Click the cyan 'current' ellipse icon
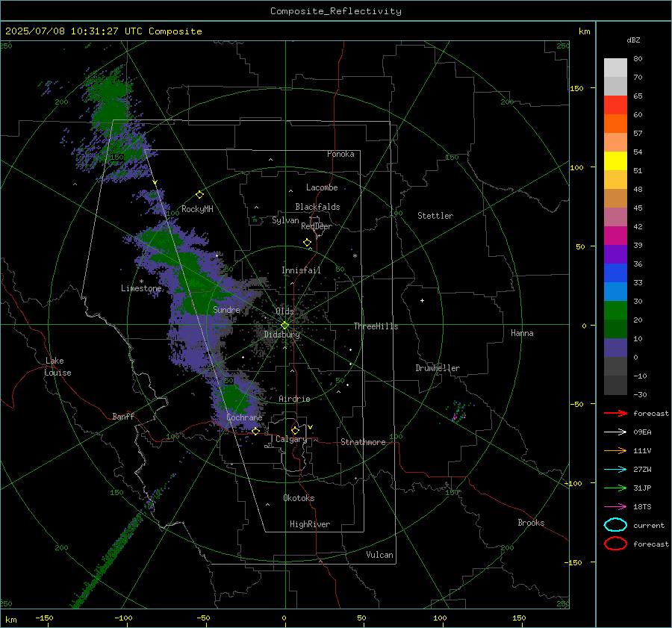The height and width of the screenshot is (628, 672). (x=615, y=525)
